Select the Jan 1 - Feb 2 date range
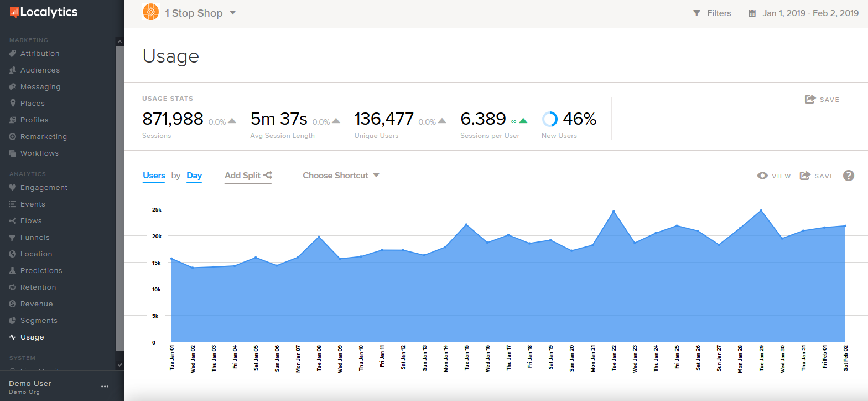 tap(810, 13)
